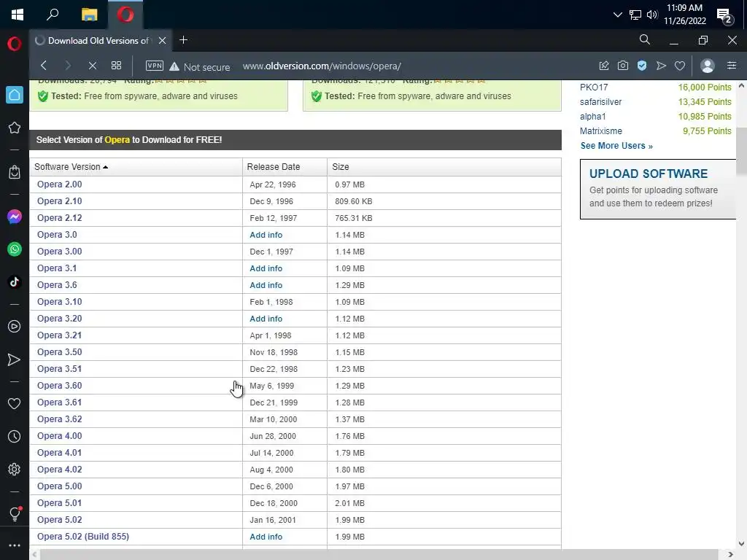Stop loading the page
747x560 pixels.
[93, 66]
